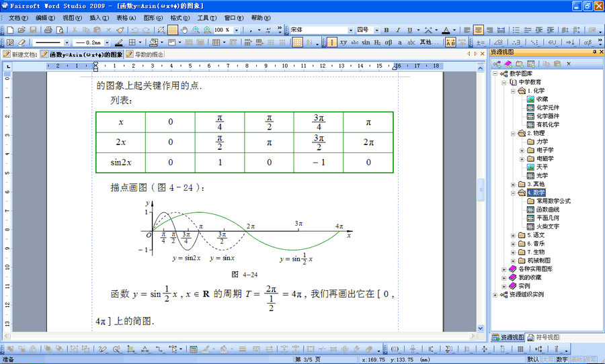Viewport: 605px width, 364px height.
Task: Open the 文档(F) menu
Action: tap(19, 17)
